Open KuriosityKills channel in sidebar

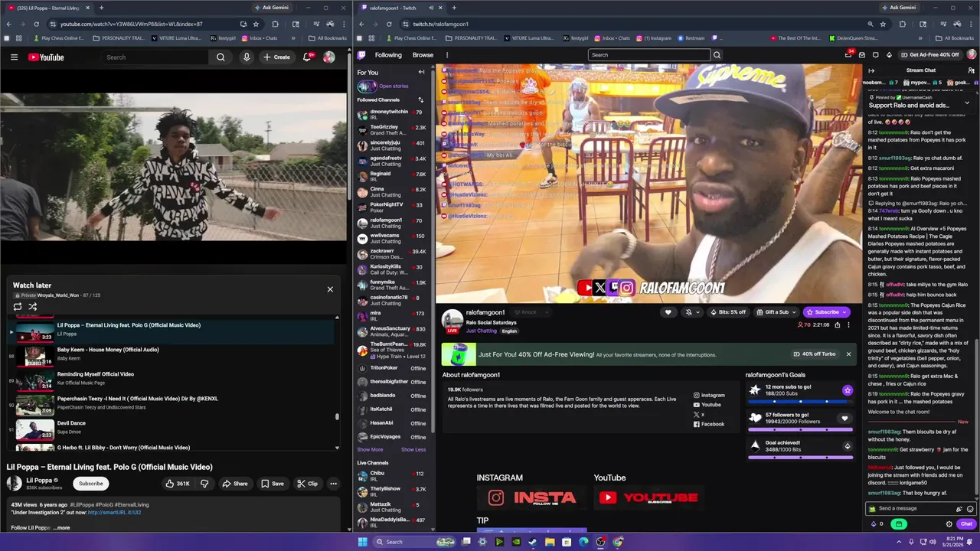392,269
